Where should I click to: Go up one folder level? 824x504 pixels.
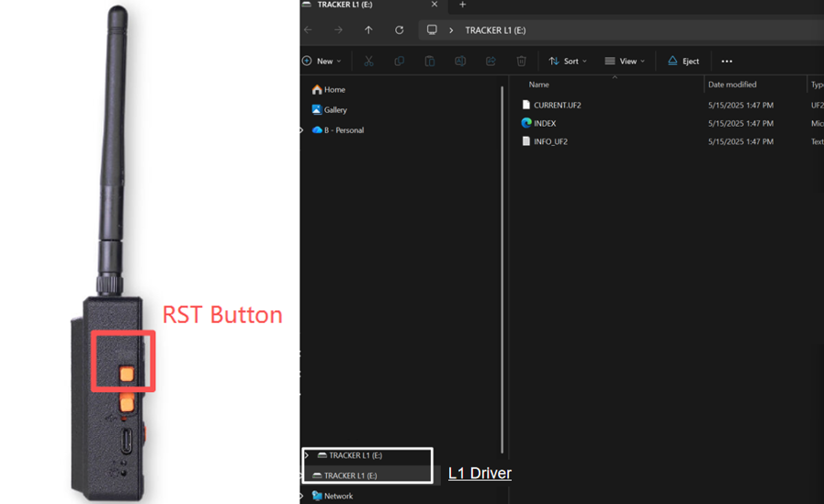pyautogui.click(x=368, y=30)
